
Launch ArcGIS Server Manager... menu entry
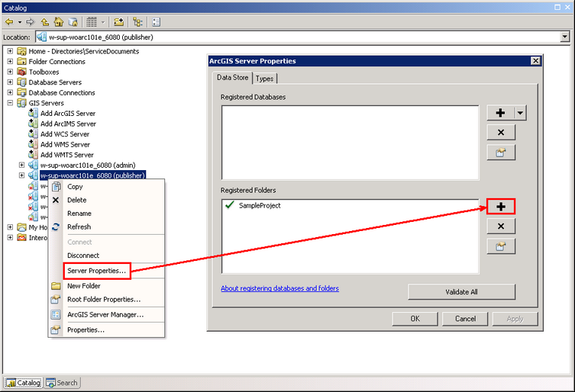[106, 314]
